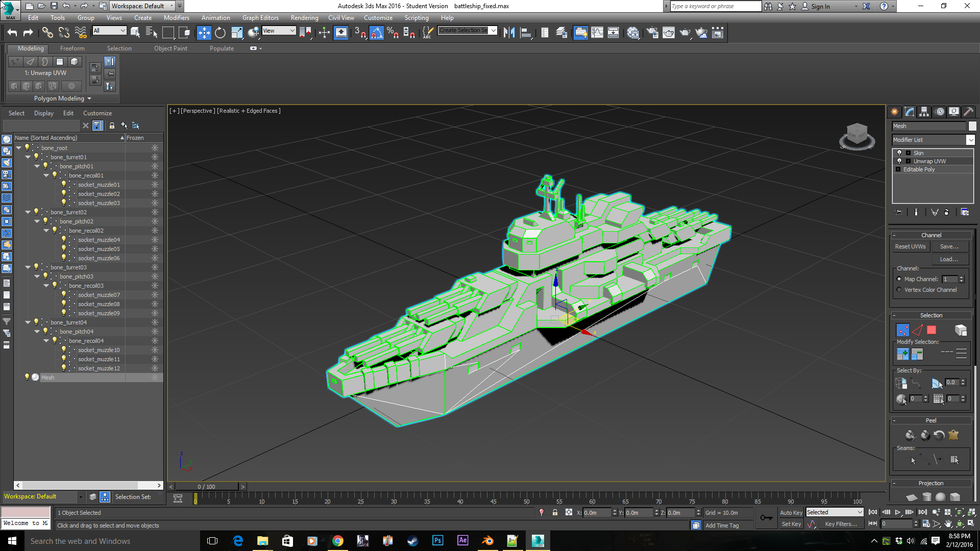The width and height of the screenshot is (980, 551).
Task: Click the Select and Link tool
Action: 47,33
